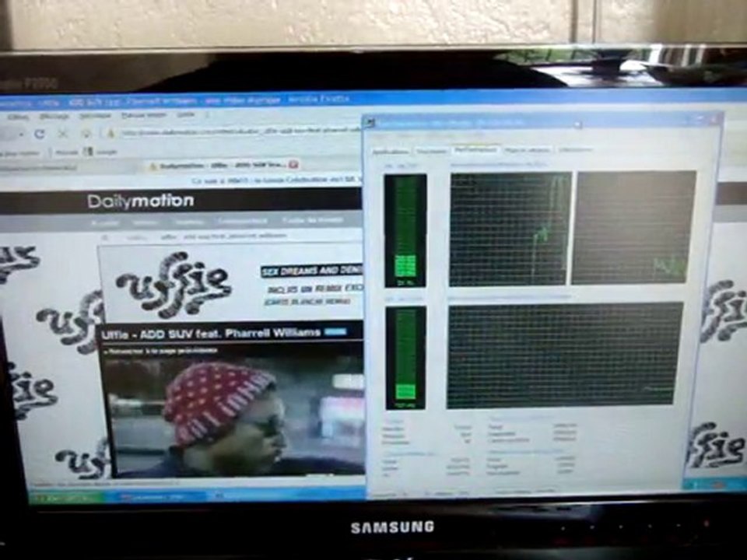Image resolution: width=747 pixels, height=560 pixels.
Task: Click the Task Manager title bar icon
Action: 371,124
